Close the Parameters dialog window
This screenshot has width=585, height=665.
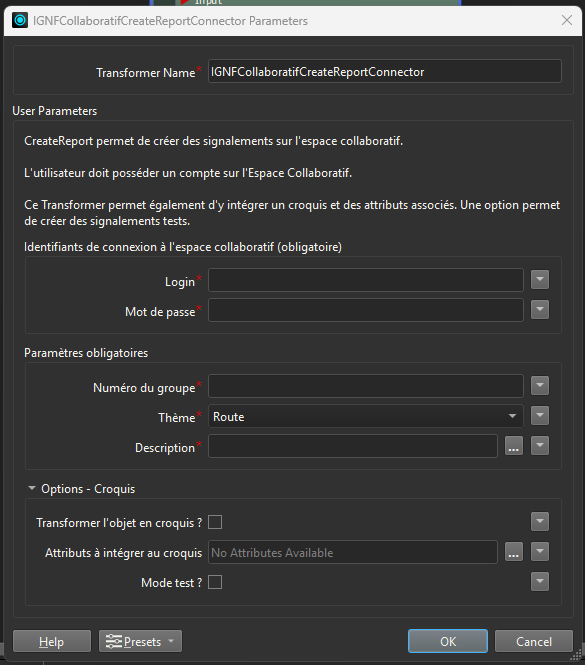pos(567,20)
